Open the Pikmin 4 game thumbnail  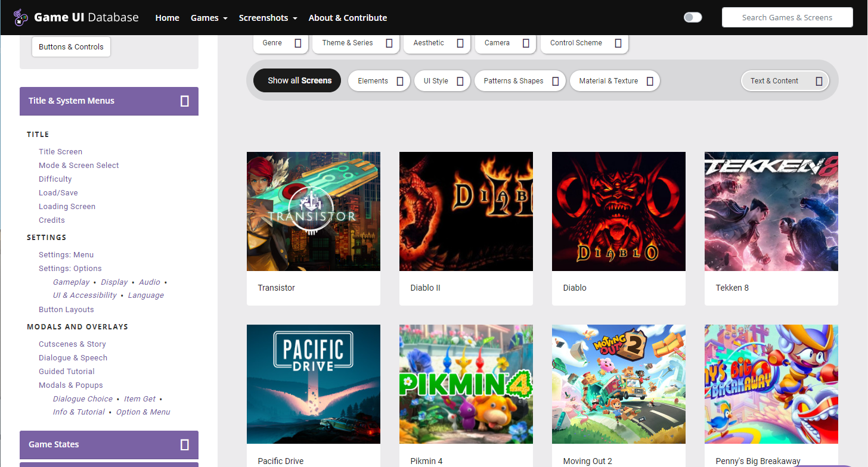(466, 384)
